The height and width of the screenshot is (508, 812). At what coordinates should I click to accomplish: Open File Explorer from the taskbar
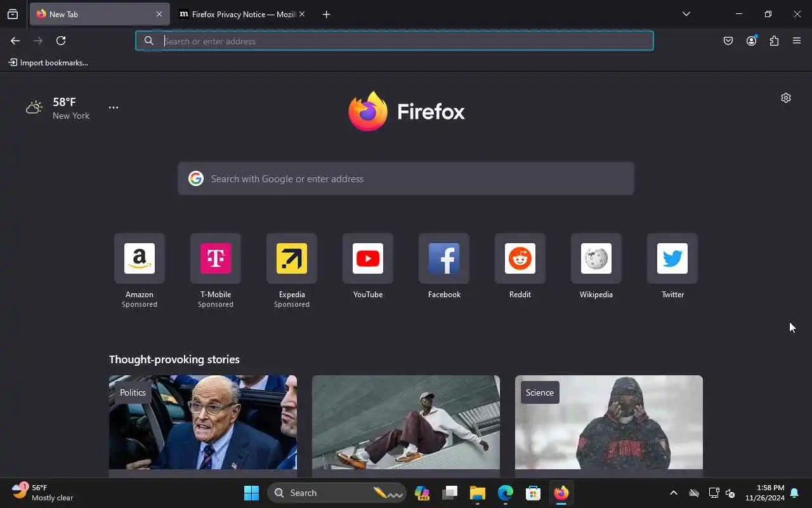click(x=478, y=493)
